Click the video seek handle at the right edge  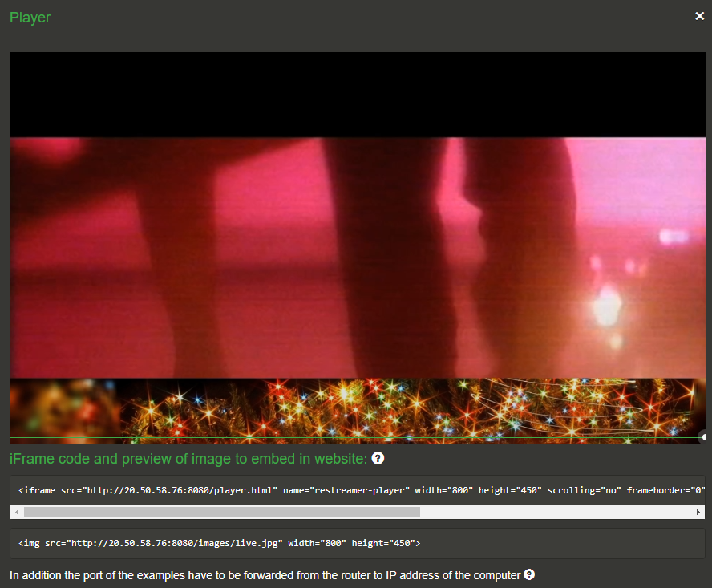pyautogui.click(x=703, y=437)
